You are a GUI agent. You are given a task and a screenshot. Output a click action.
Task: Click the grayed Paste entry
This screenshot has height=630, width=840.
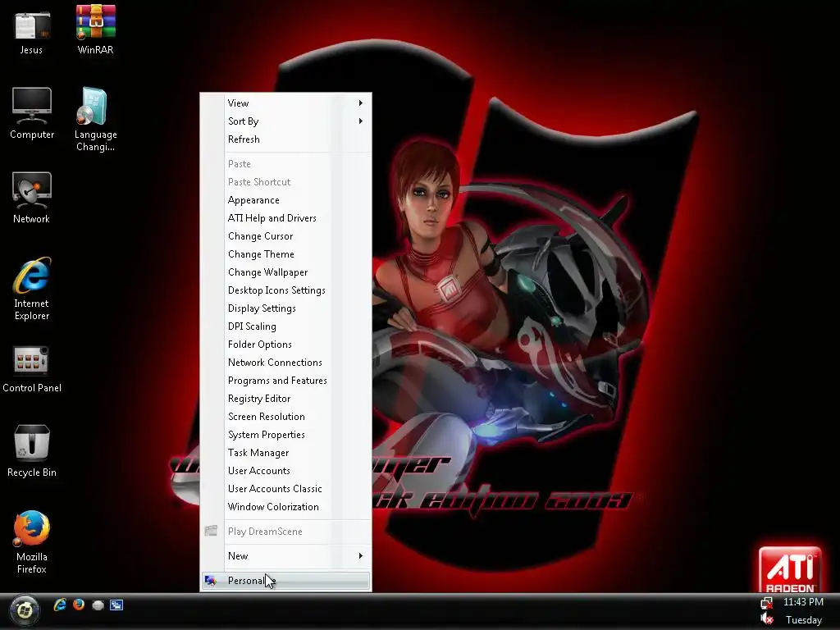[x=239, y=164]
